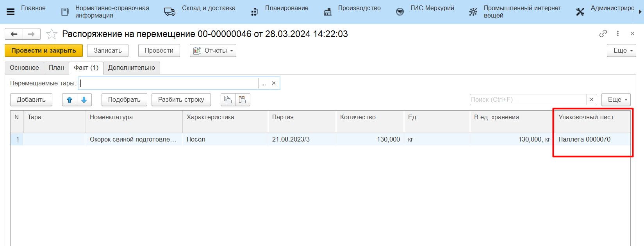
Task: Click the paste rows icon
Action: pyautogui.click(x=243, y=100)
